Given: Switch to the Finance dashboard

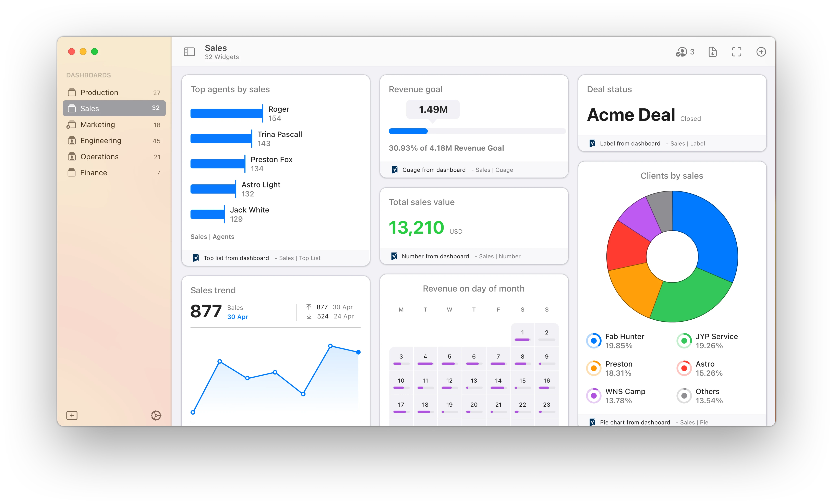Looking at the screenshot, I should (x=93, y=172).
